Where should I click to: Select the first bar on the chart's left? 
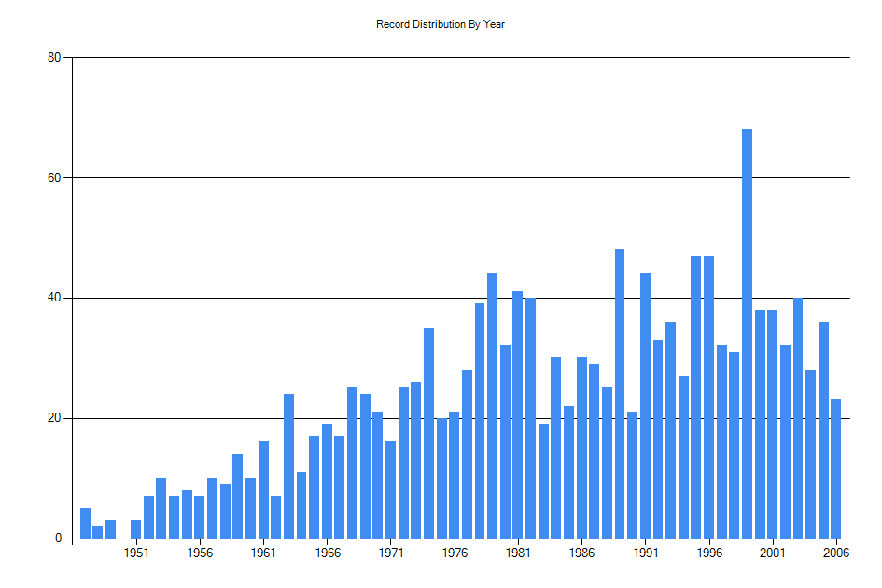coord(85,523)
